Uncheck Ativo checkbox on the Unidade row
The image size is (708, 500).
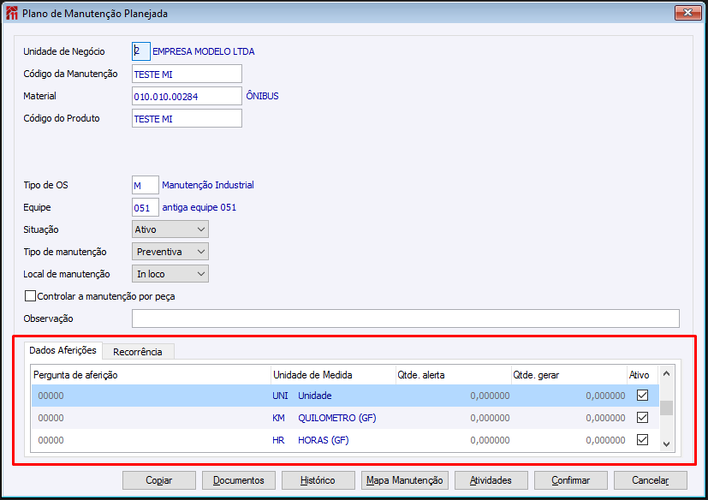642,395
